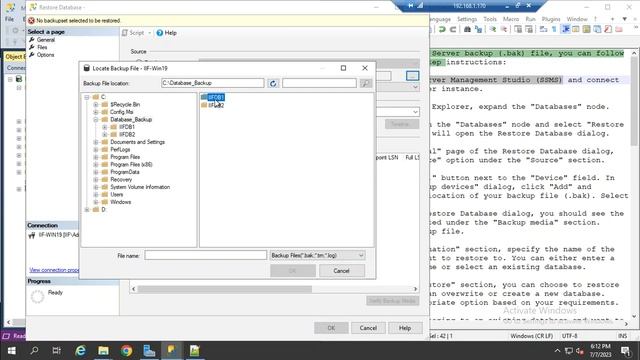Collapse the C: drive node
The image size is (640, 360).
[x=87, y=97]
